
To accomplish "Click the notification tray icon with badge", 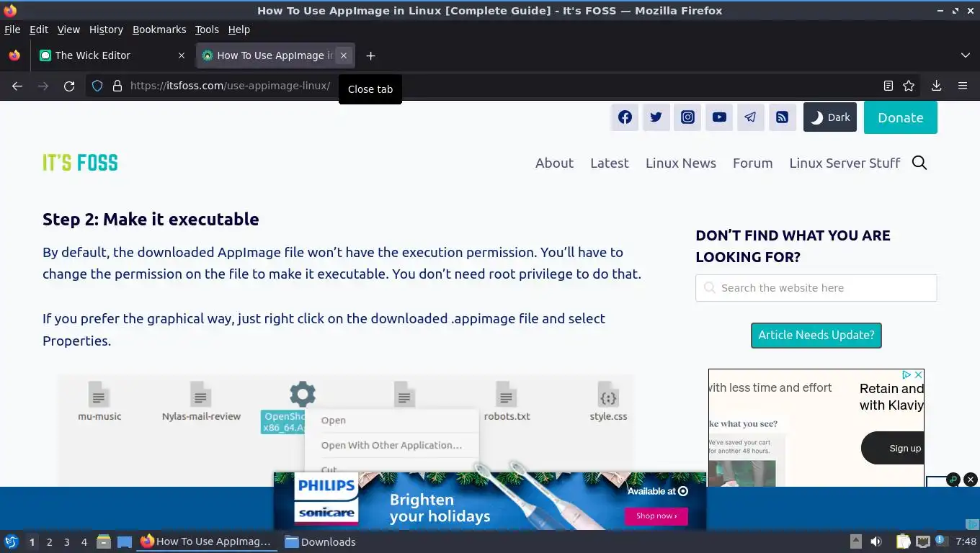I will click(x=941, y=541).
